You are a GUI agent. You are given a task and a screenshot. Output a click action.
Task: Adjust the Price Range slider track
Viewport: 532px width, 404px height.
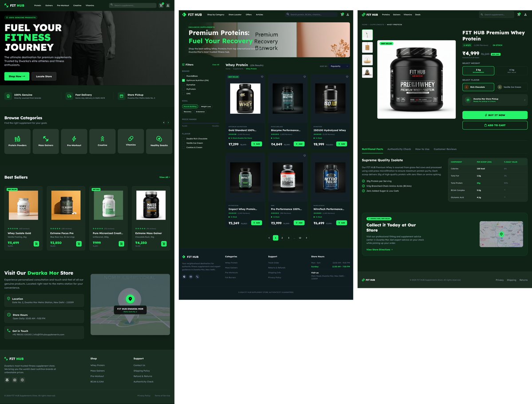pyautogui.click(x=201, y=123)
